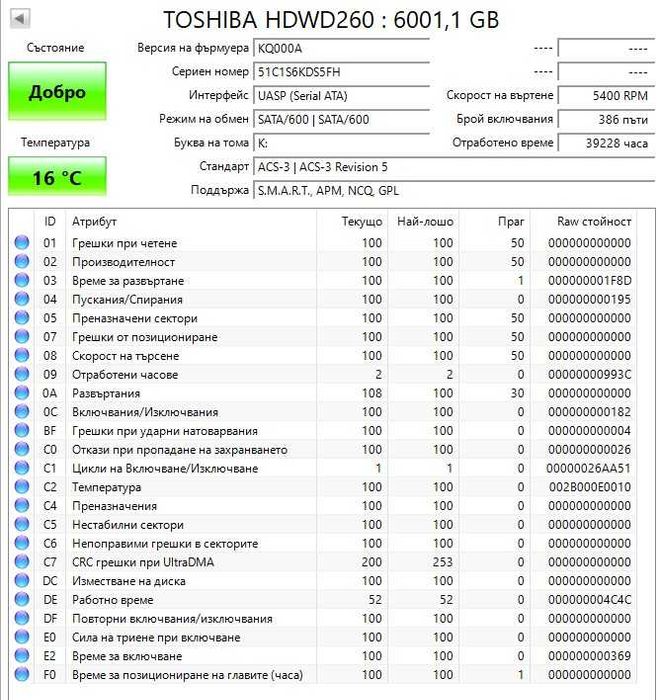Click the Най-лошо column header
659x700 pixels.
coord(424,221)
